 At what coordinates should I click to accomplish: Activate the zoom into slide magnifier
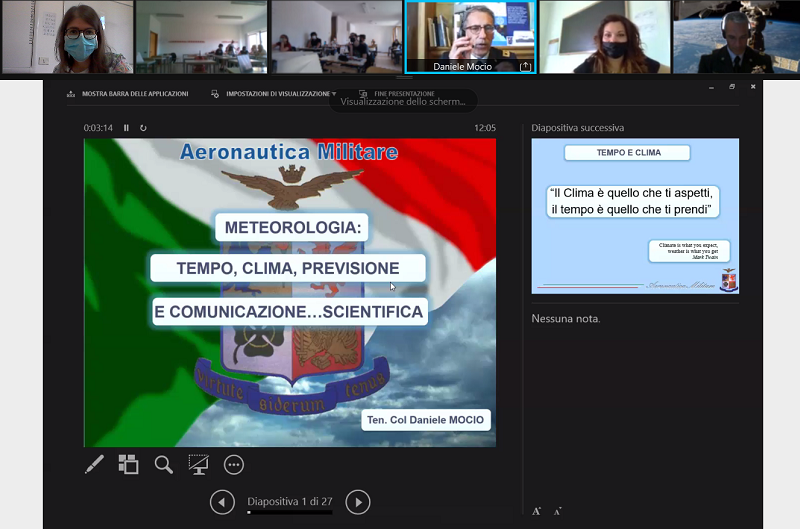coord(163,464)
